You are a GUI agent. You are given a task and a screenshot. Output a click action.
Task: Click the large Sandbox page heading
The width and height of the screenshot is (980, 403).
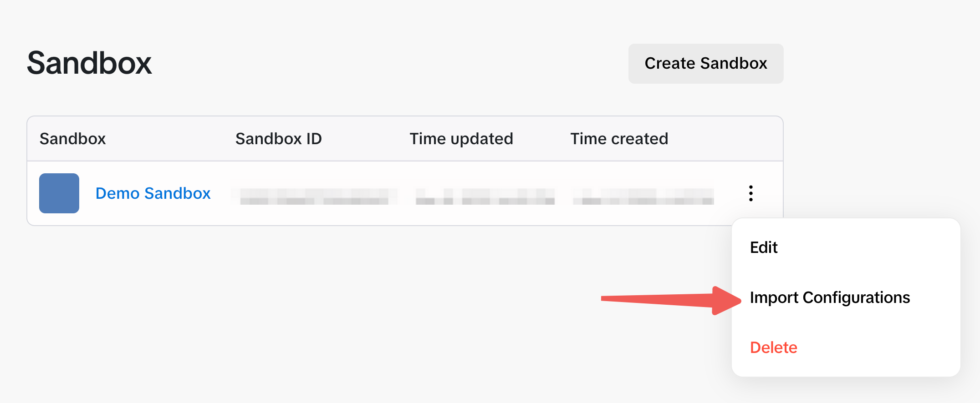click(x=89, y=63)
